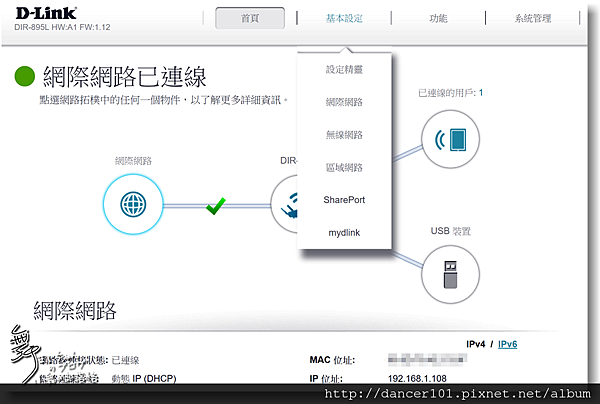Select mydlink menu entry
The height and width of the screenshot is (404, 600).
(x=344, y=233)
